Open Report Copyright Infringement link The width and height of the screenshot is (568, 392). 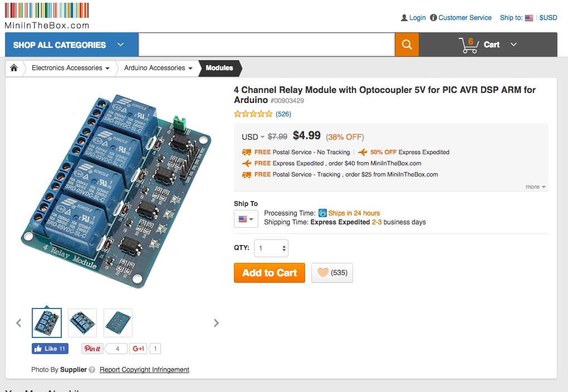tap(144, 370)
